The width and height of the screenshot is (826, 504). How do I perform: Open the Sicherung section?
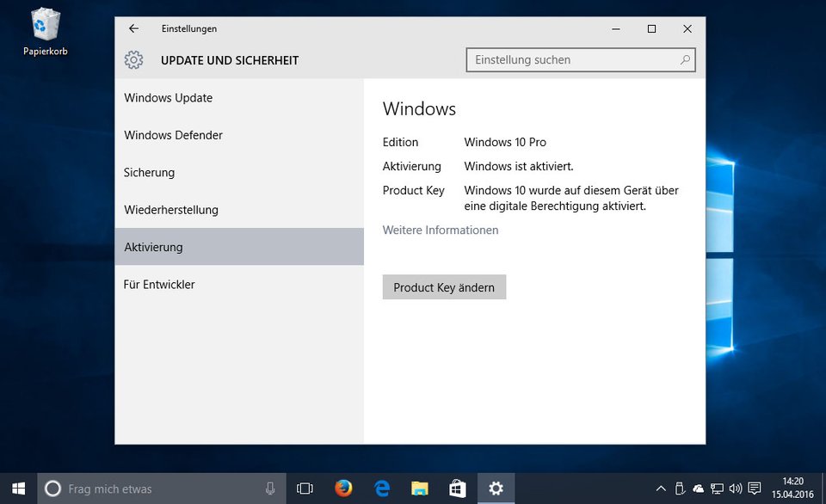(x=239, y=173)
